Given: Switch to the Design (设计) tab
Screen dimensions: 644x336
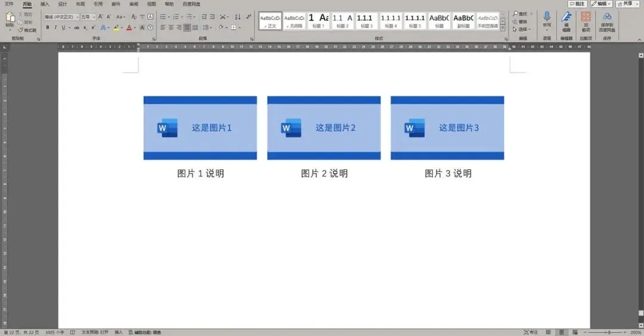Looking at the screenshot, I should tap(63, 4).
